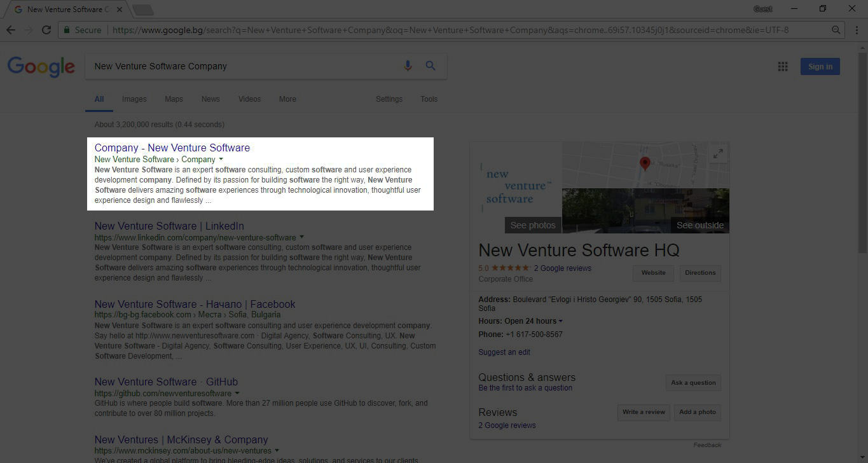Open search Settings menu

tap(389, 99)
